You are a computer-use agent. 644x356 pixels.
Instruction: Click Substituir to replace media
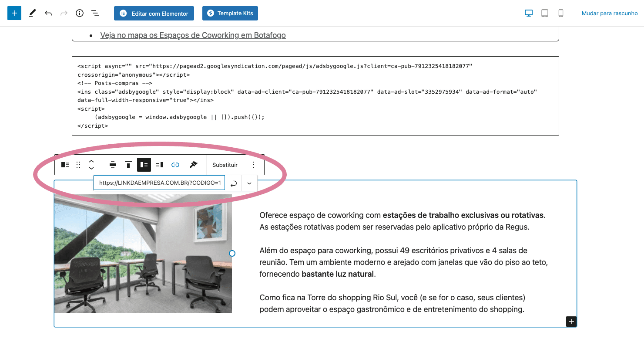(225, 165)
